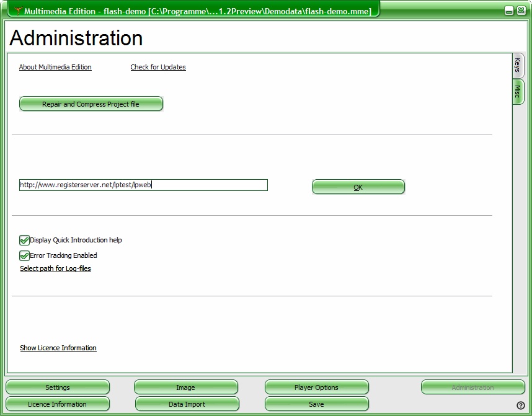The width and height of the screenshot is (532, 416).
Task: Go to the Image section
Action: 185,387
